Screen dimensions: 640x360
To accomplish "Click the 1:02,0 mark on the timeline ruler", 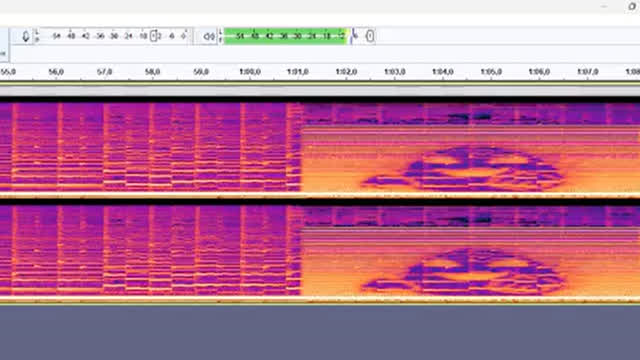I will point(347,72).
